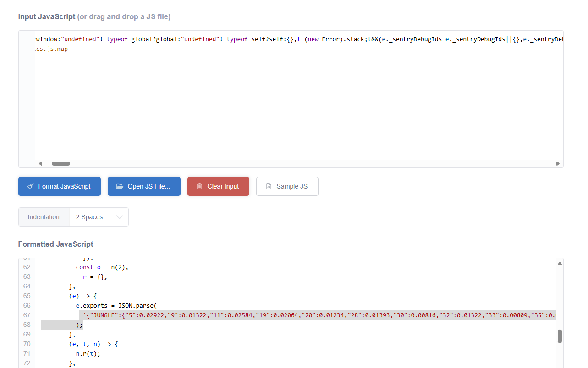Click the broom icon on Format JavaScript
The image size is (588, 368).
30,186
